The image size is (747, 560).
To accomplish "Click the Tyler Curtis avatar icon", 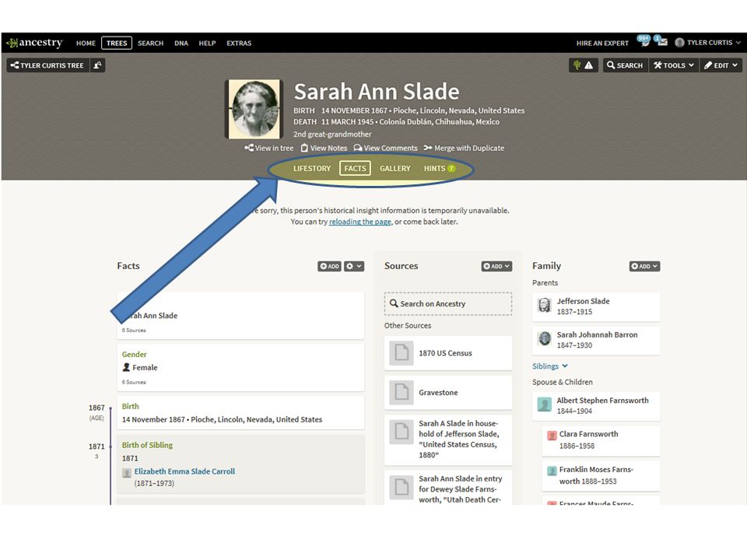I will 680,43.
